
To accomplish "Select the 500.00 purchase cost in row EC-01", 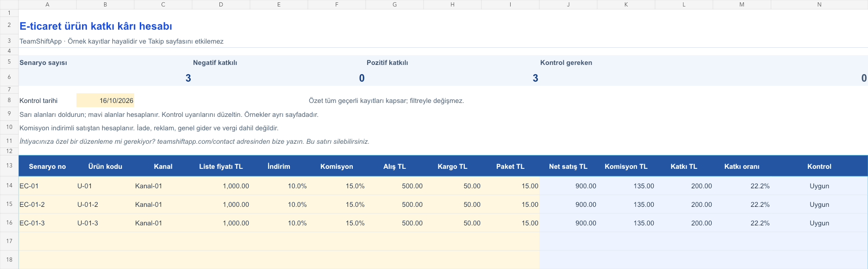I will point(394,186).
